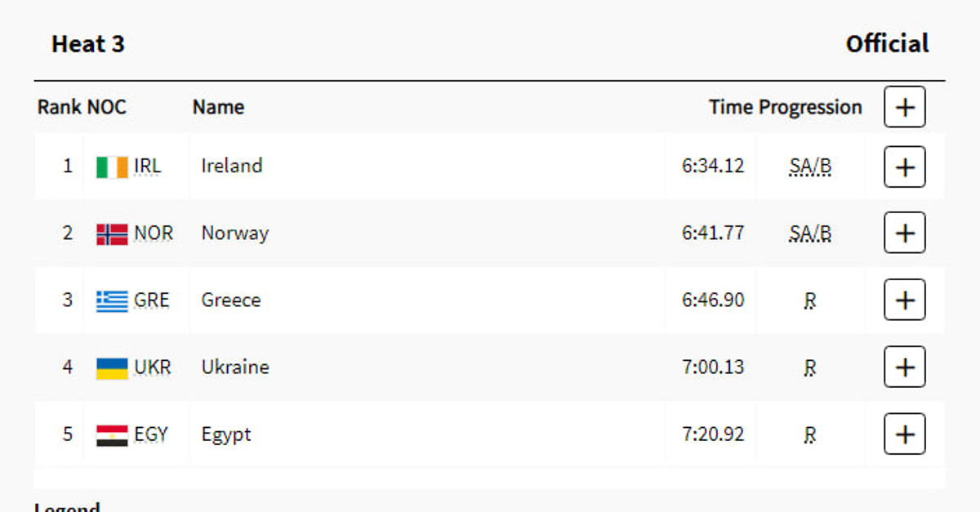Select Egypt's time 7:20.92

pos(713,434)
